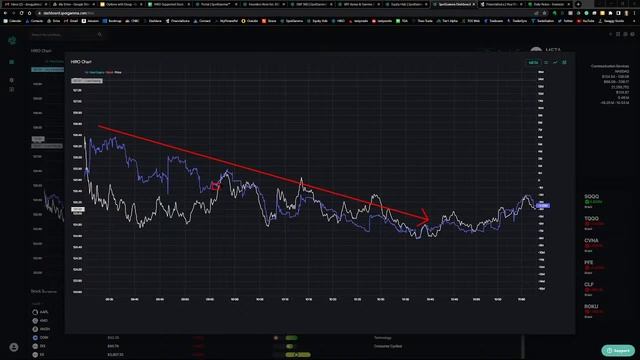Open the Amazon bookmark
The image size is (640, 360).
click(x=90, y=21)
